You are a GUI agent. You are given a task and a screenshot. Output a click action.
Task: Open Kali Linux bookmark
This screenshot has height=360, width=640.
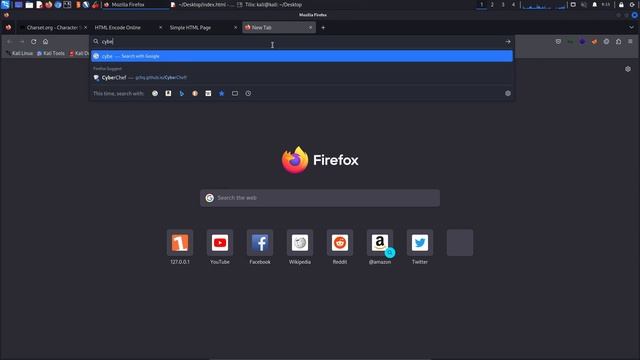tap(20, 53)
